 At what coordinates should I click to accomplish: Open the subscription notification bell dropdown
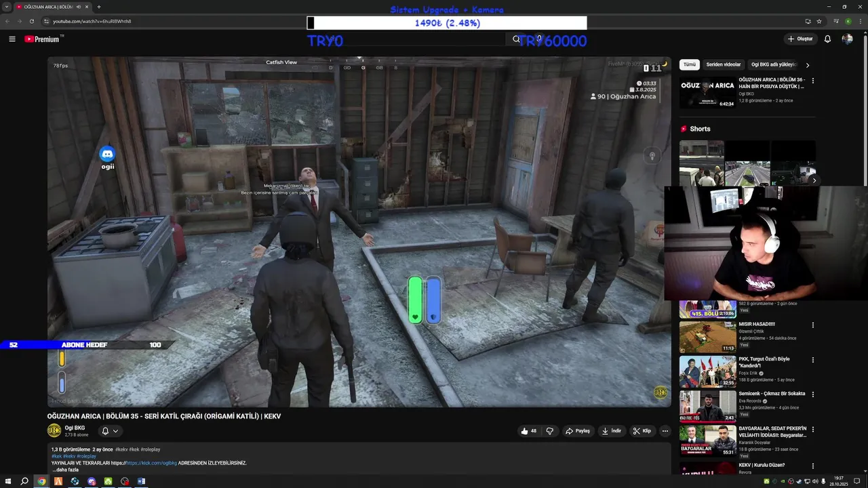point(110,431)
